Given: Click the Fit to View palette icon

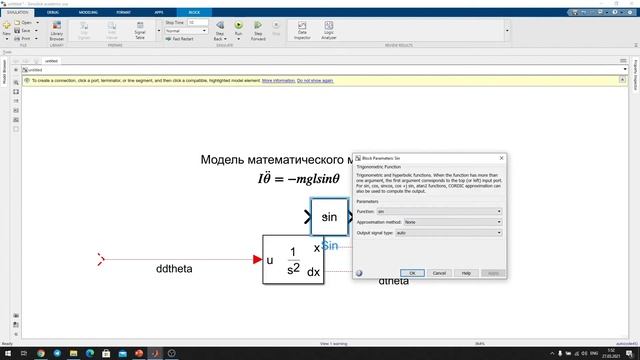Looking at the screenshot, I should click(x=16, y=92).
